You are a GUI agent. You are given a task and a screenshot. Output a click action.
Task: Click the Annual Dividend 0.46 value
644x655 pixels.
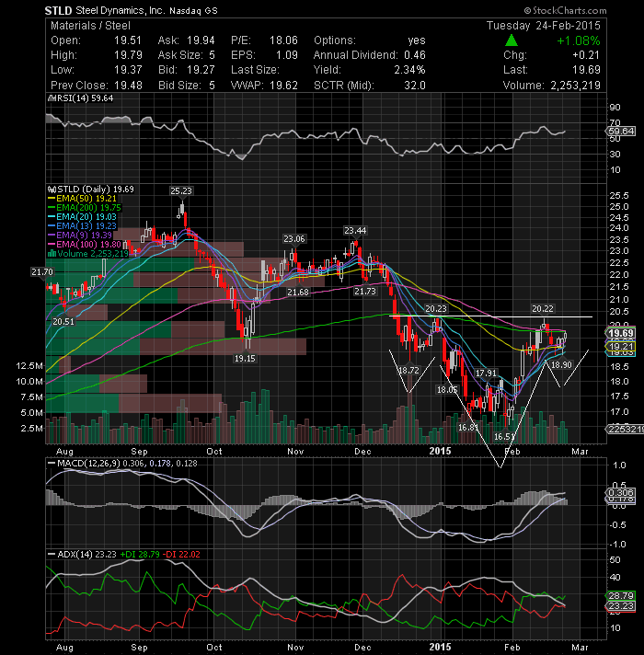[x=414, y=55]
